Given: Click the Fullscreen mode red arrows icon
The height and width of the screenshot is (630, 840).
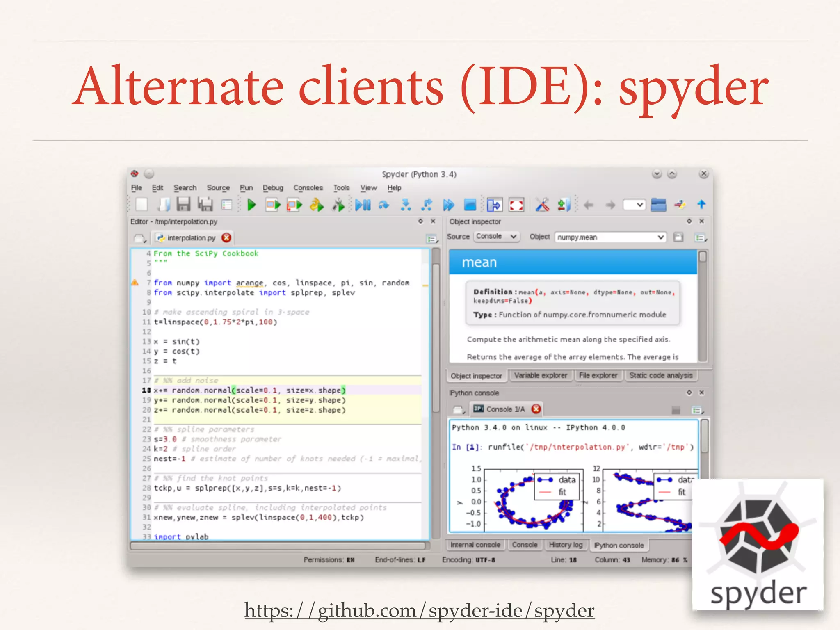Looking at the screenshot, I should tap(516, 204).
